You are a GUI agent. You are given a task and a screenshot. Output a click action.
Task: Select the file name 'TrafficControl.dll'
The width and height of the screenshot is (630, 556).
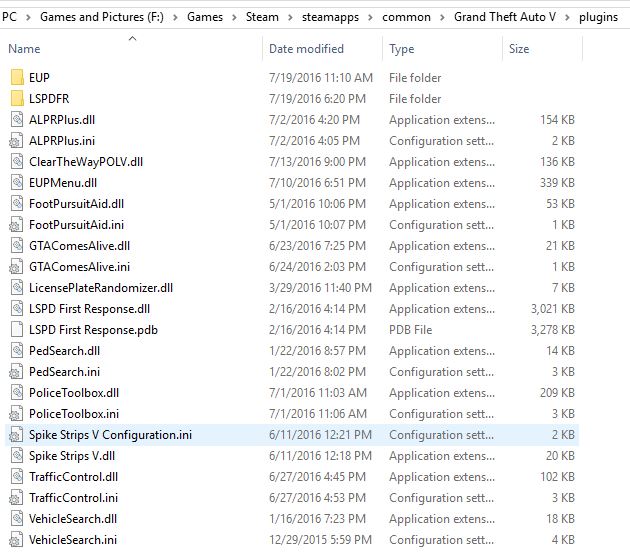[x=74, y=477]
